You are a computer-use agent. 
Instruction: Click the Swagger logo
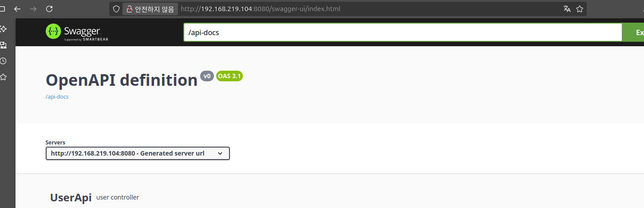[77, 32]
